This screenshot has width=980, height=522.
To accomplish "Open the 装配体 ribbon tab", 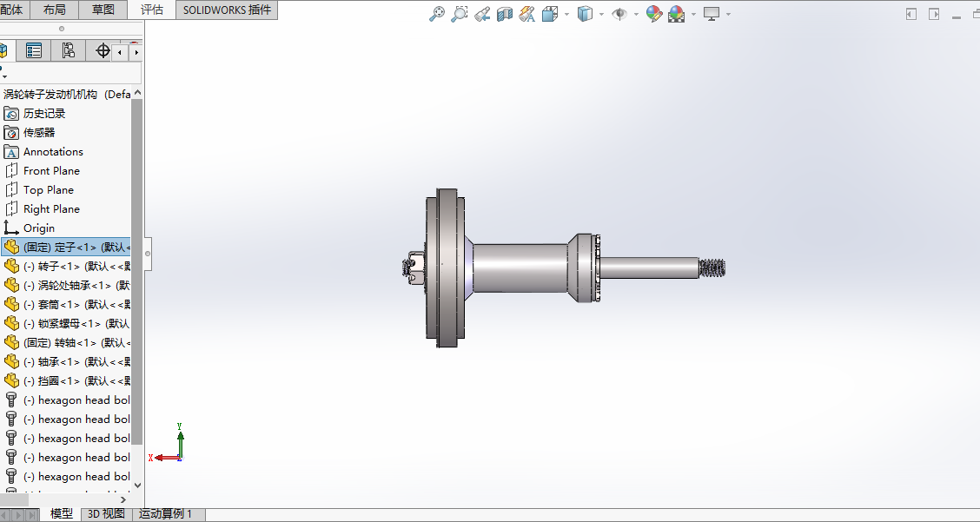I will coord(13,10).
